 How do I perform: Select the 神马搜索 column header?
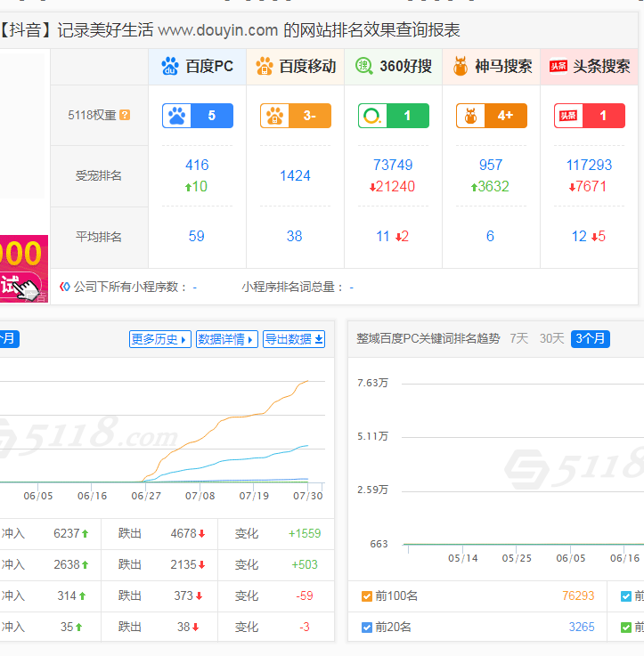tap(492, 67)
